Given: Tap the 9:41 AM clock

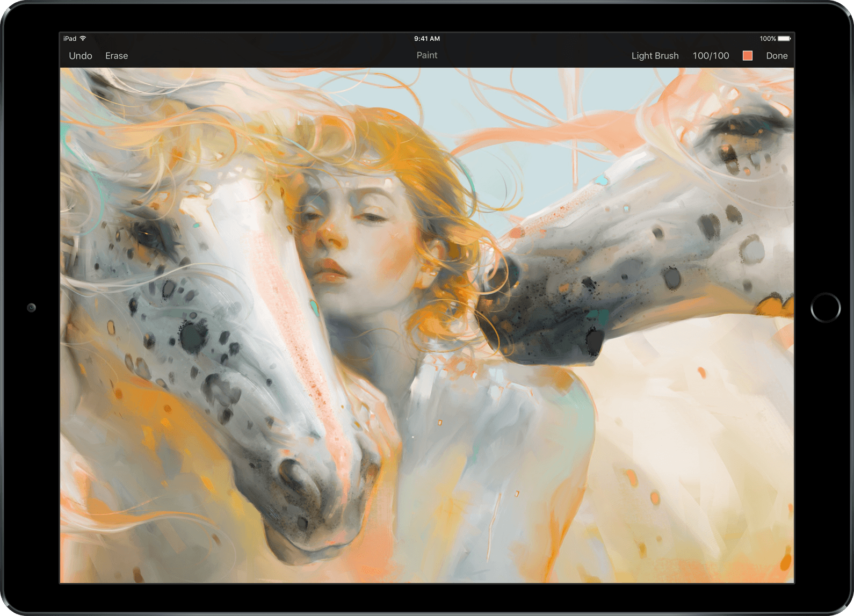Looking at the screenshot, I should pos(427,39).
